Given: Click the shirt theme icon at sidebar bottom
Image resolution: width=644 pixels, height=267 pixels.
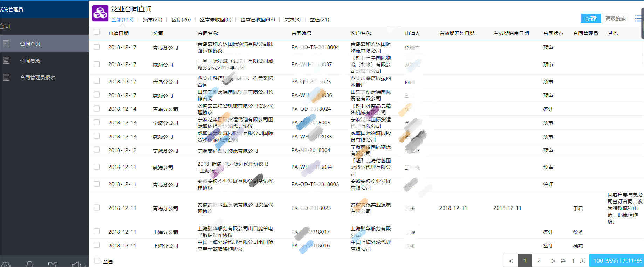Looking at the screenshot, I should coord(53,264).
